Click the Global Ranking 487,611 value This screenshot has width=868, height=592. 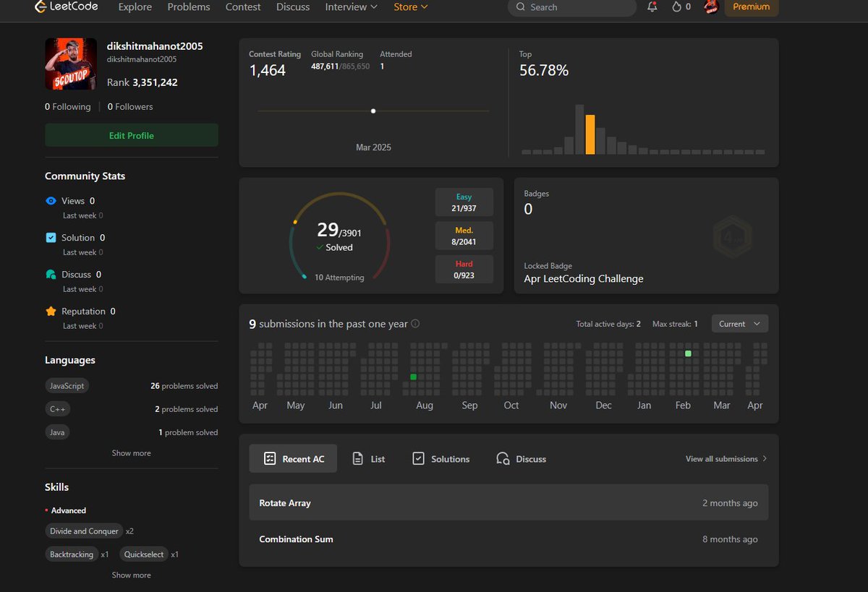325,67
